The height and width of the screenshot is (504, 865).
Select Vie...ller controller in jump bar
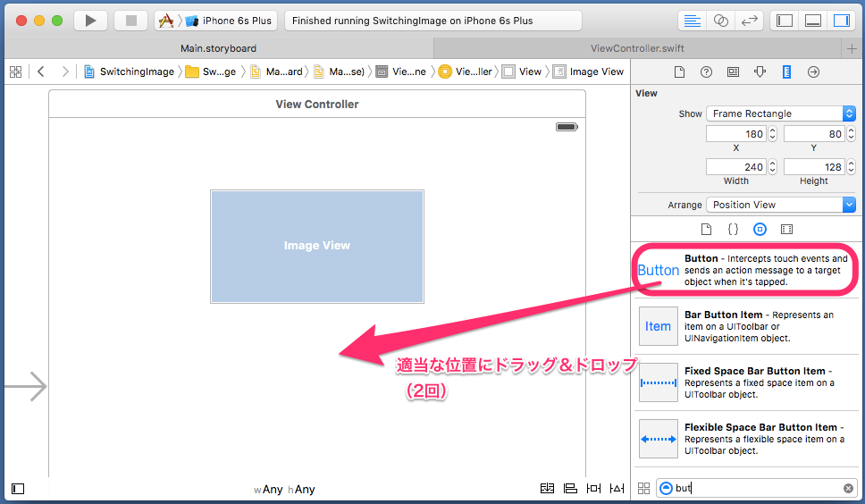[x=465, y=71]
